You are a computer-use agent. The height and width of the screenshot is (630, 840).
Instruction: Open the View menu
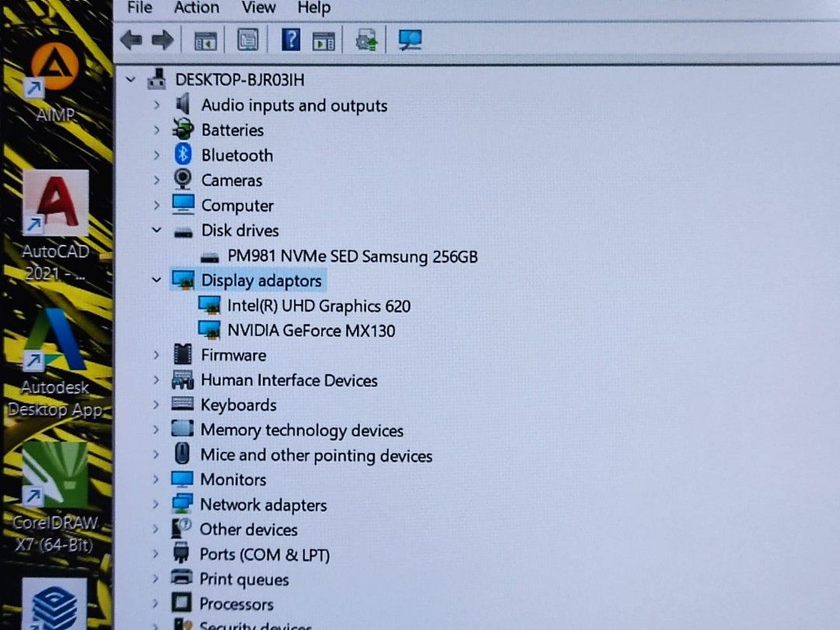click(257, 8)
